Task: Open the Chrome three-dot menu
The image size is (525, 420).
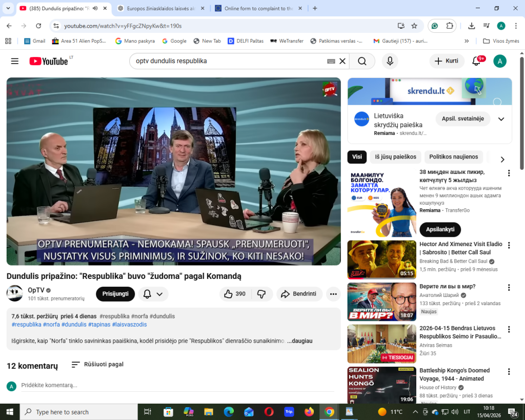Action: point(516,26)
